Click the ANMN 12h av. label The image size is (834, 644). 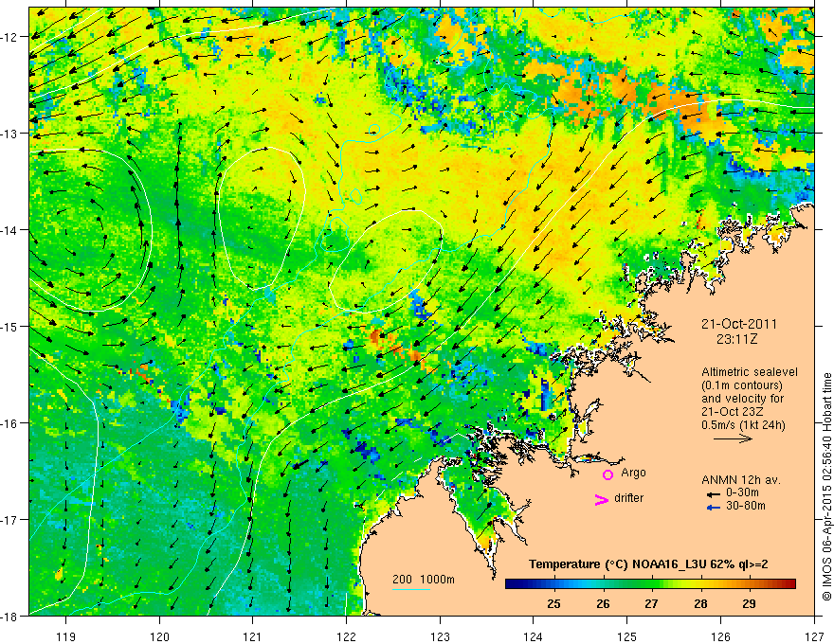click(741, 480)
